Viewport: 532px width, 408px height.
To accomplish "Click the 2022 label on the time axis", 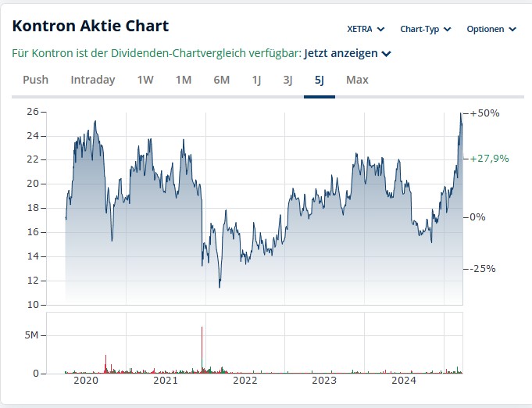I will click(245, 381).
